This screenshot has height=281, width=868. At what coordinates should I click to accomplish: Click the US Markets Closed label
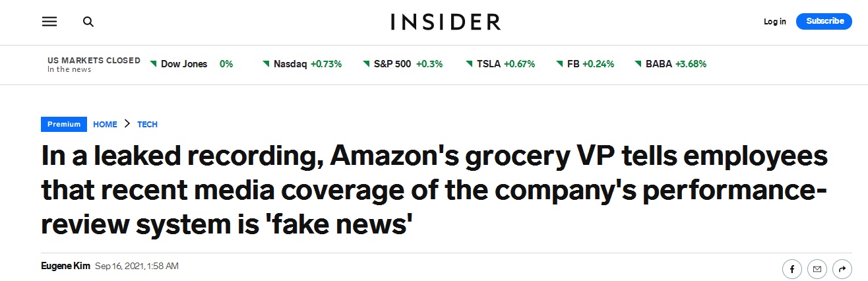tap(94, 60)
